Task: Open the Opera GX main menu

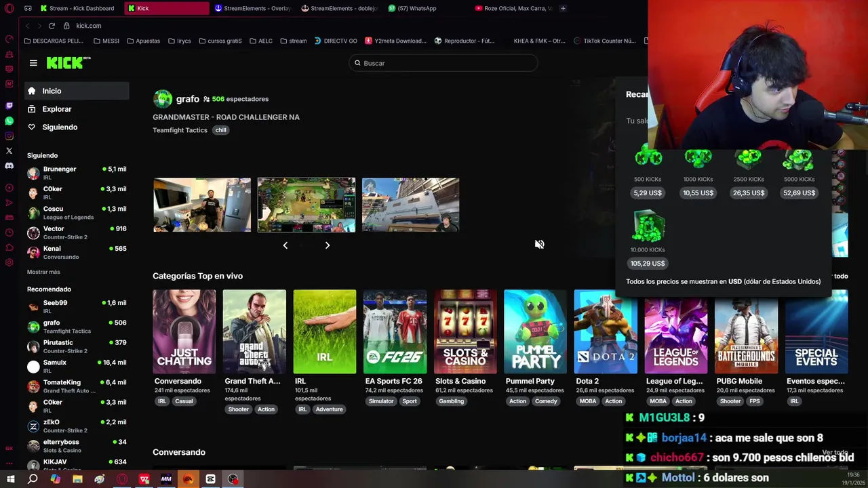Action: click(9, 8)
